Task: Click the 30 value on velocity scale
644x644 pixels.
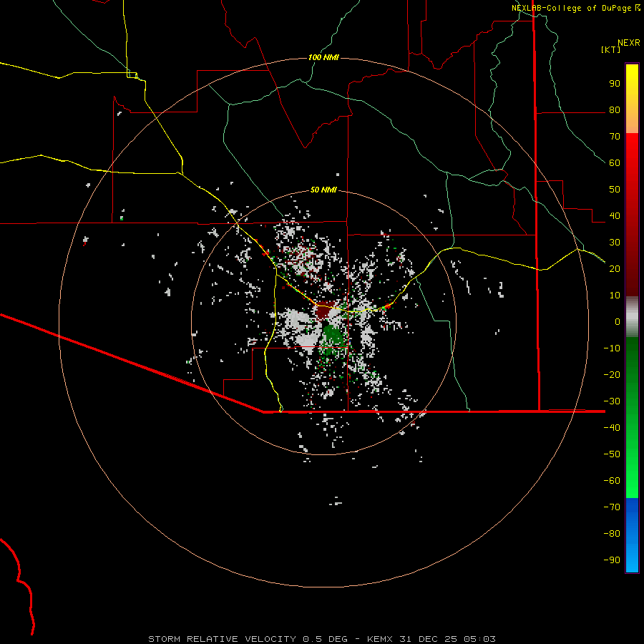Action: point(615,243)
